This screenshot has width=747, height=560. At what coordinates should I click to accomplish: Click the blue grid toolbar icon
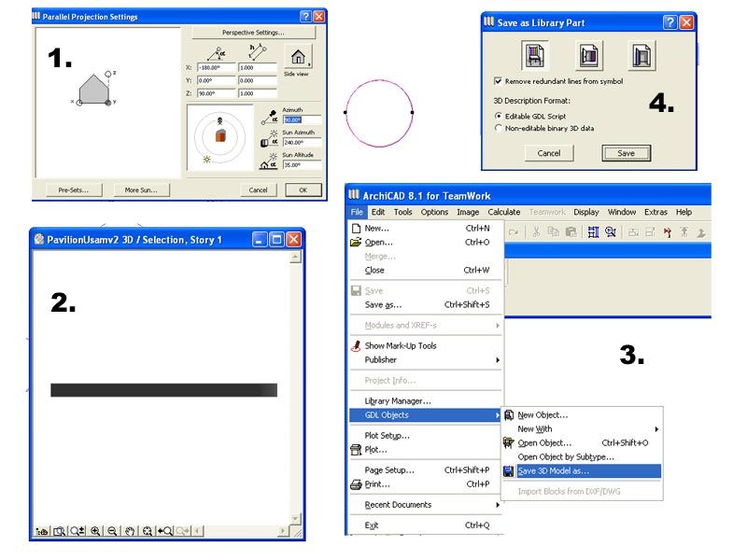pos(593,231)
